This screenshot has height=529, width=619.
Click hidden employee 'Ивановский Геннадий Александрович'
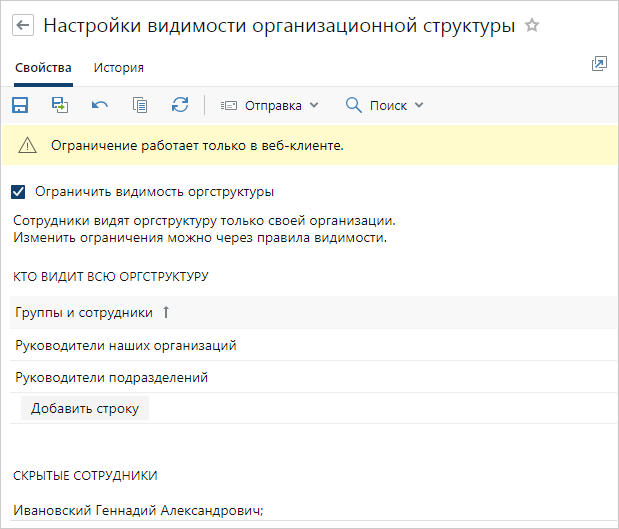tap(138, 510)
